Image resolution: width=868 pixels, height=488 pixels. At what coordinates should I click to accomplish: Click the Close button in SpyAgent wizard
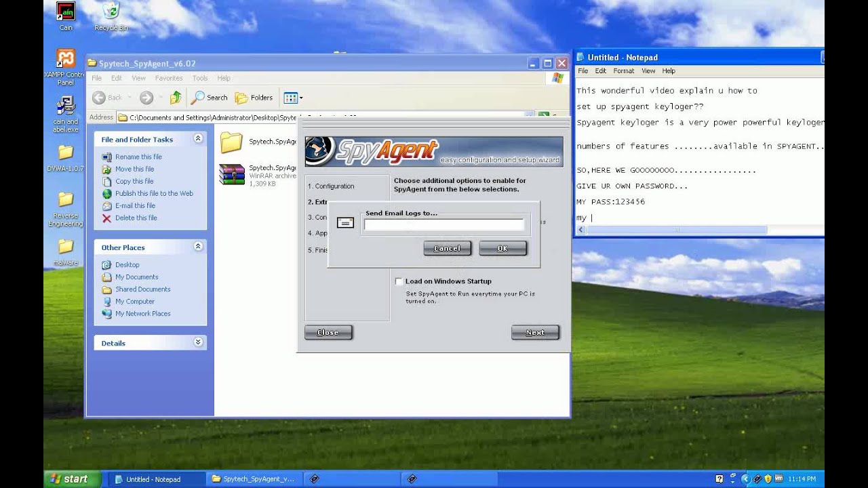[328, 333]
